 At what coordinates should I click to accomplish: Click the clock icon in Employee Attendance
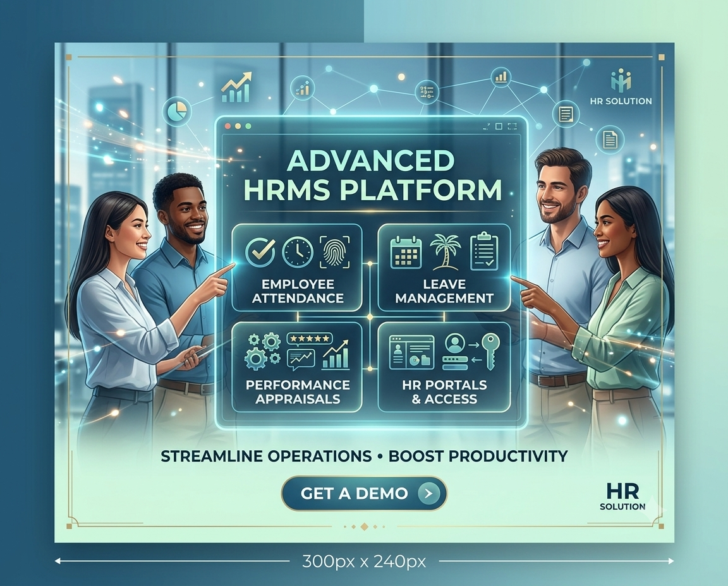297,252
